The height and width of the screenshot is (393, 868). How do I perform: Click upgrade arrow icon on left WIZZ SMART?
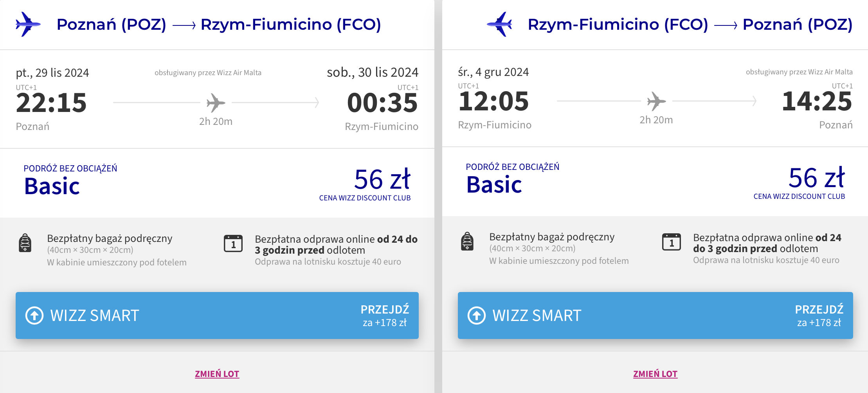point(34,315)
